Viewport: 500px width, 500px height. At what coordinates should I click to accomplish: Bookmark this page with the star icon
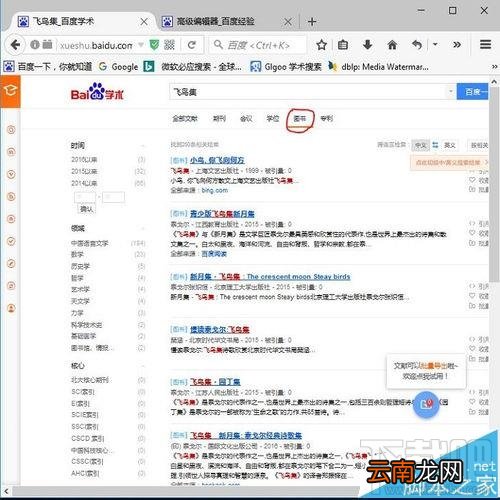click(x=322, y=45)
